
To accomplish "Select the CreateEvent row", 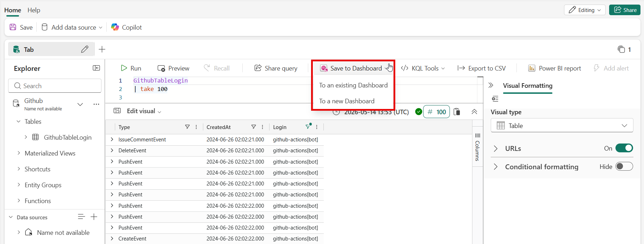I will click(x=215, y=239).
